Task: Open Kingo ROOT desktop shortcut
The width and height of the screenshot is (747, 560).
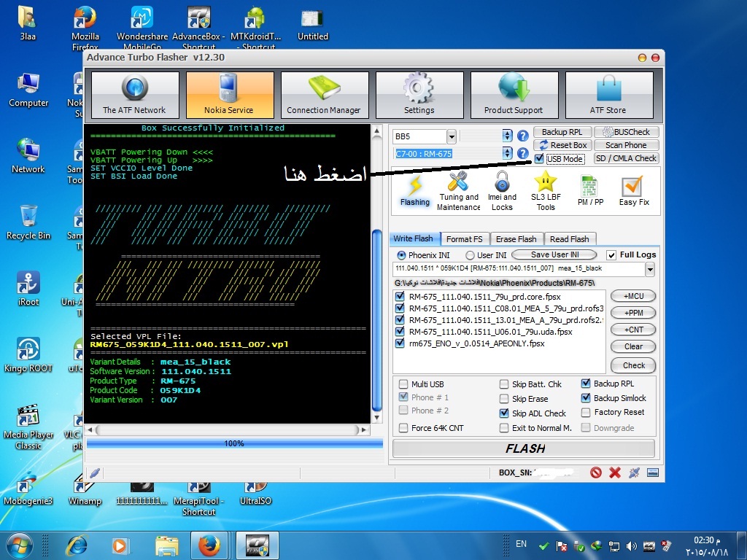Action: pos(28,355)
